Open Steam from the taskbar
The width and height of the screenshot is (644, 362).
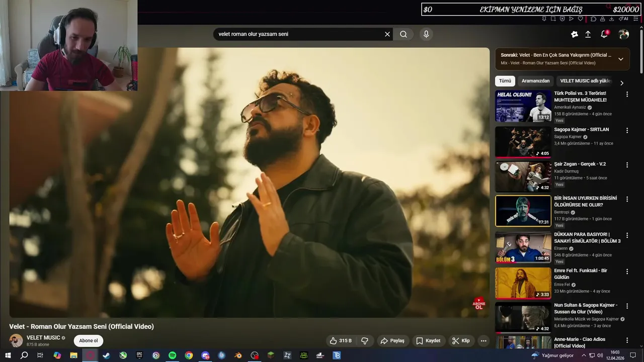click(107, 355)
